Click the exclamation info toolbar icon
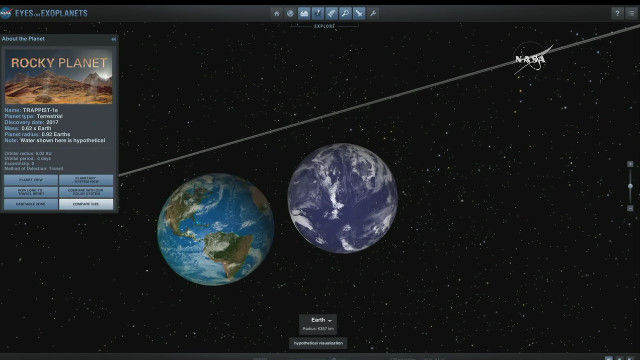The height and width of the screenshot is (360, 640). coord(318,13)
